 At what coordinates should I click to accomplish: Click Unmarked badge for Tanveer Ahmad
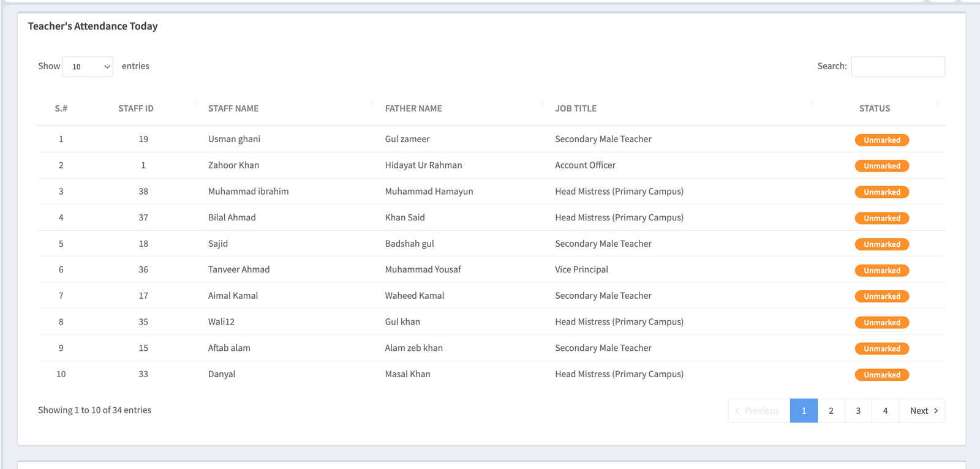[882, 271]
